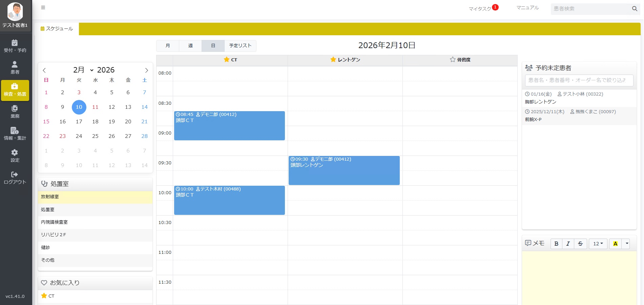Viewport: 644px width, 305px height.
Task: Toggle favorite star on レントゲン column
Action: click(333, 60)
